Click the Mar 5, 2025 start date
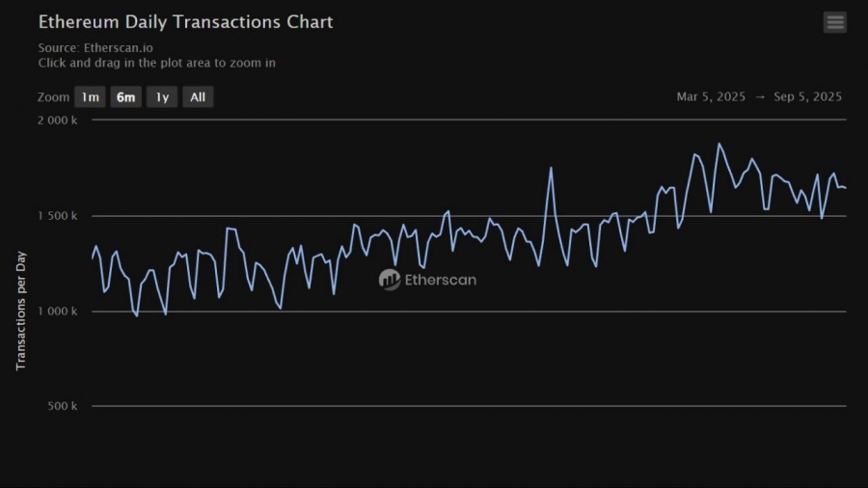868x488 pixels. coord(711,97)
